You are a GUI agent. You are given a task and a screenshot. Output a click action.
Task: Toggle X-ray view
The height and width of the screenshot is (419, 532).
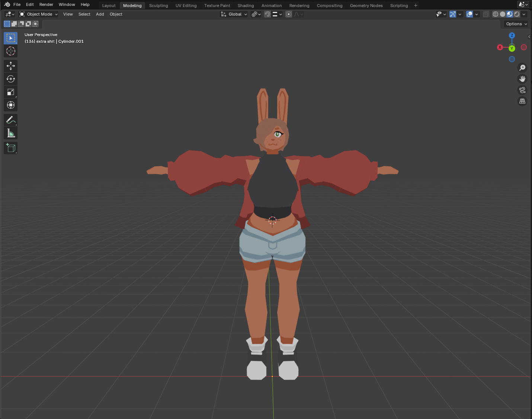486,14
